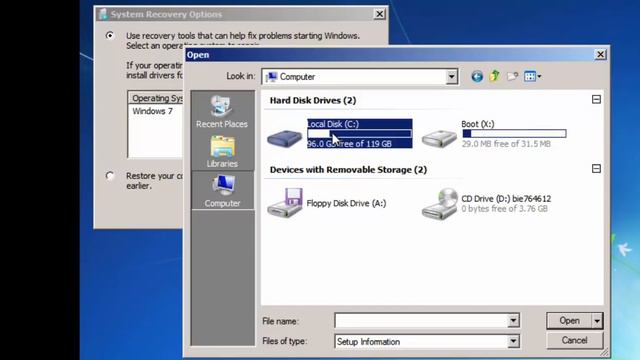Viewport: 640px width, 360px height.
Task: Go up one folder level icon
Action: click(495, 76)
